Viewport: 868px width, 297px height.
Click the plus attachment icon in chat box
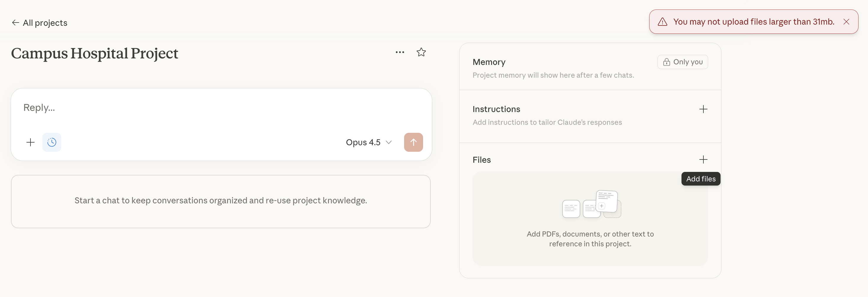[x=30, y=143]
